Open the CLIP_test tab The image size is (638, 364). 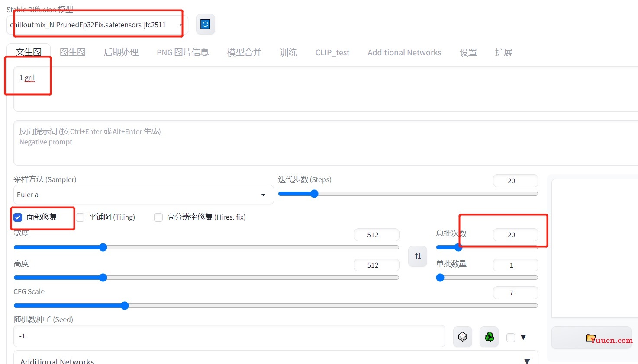332,52
